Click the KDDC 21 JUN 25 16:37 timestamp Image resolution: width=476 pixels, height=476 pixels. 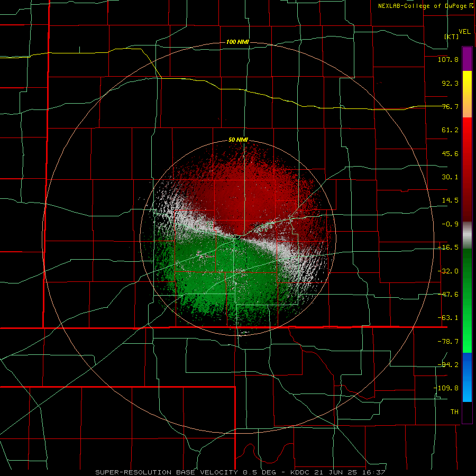(x=338, y=472)
